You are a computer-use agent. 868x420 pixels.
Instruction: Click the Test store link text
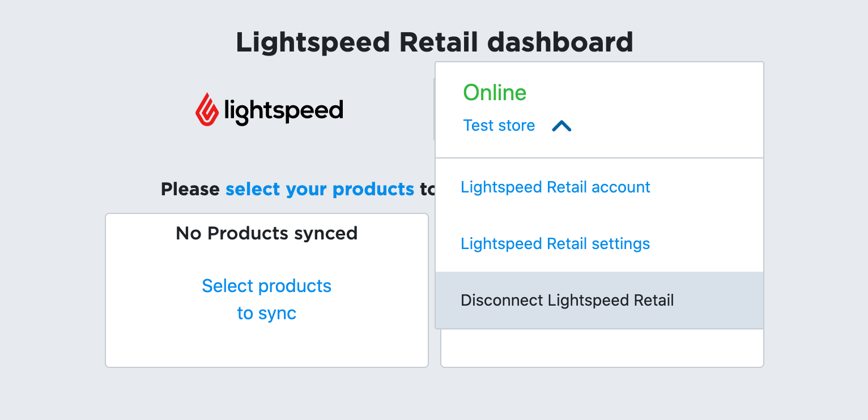(499, 126)
